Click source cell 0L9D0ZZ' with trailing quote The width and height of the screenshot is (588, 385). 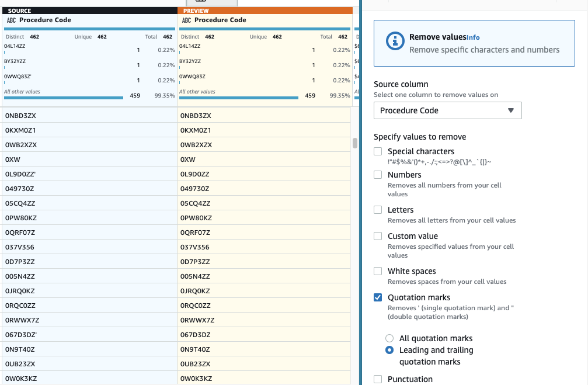[89, 174]
